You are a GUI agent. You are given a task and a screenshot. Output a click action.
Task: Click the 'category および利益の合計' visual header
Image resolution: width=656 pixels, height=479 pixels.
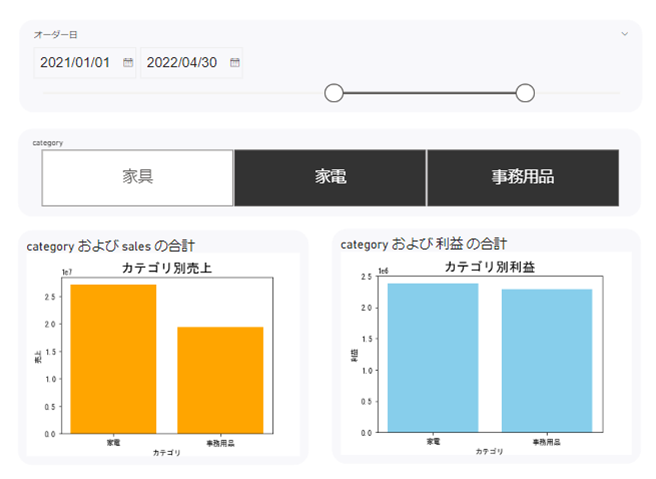pos(424,243)
